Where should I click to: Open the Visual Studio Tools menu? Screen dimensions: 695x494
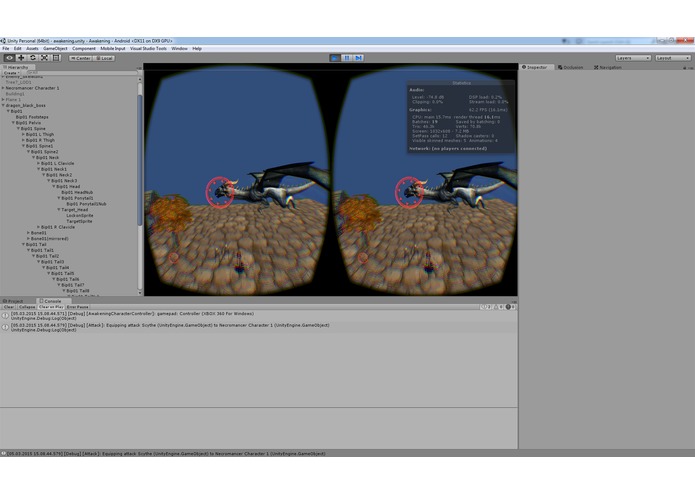[148, 48]
